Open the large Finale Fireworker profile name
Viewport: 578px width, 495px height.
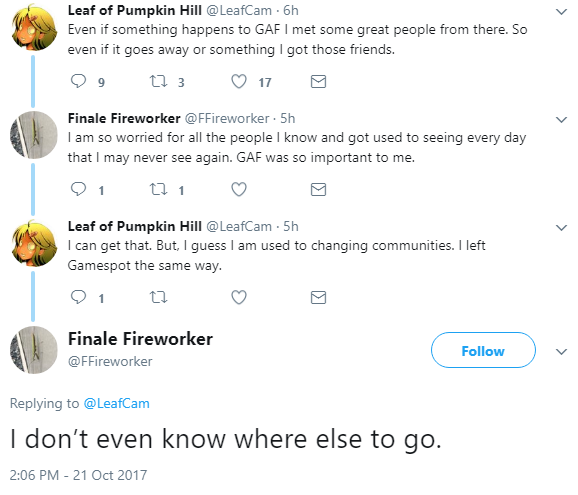140,339
